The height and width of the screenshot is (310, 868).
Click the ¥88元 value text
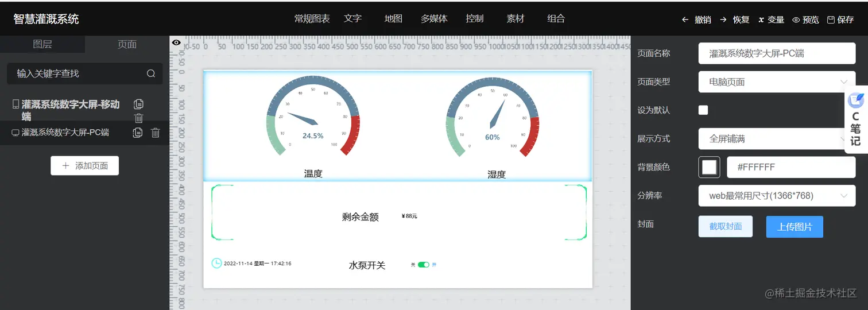(409, 216)
